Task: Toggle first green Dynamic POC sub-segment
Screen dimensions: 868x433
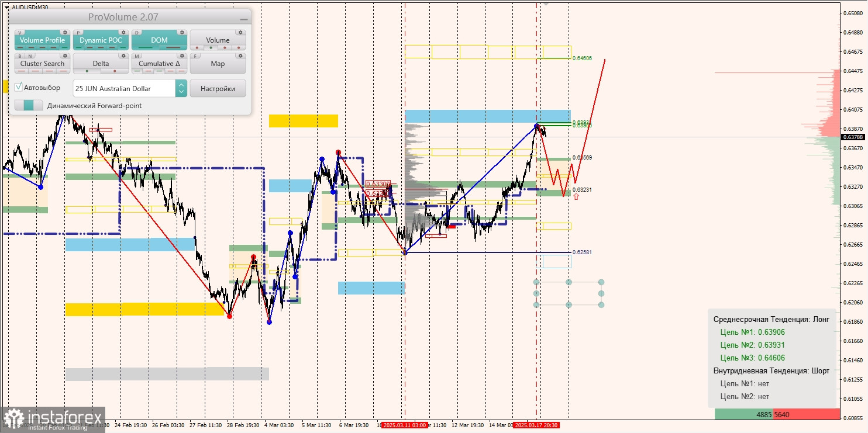Action: pos(78,47)
